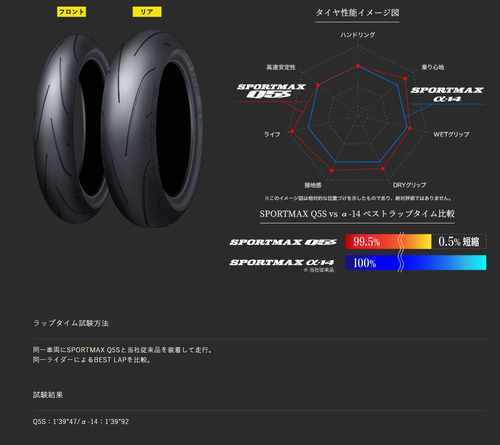Click the chart disclaimer note text
This screenshot has height=445, width=500.
358,198
